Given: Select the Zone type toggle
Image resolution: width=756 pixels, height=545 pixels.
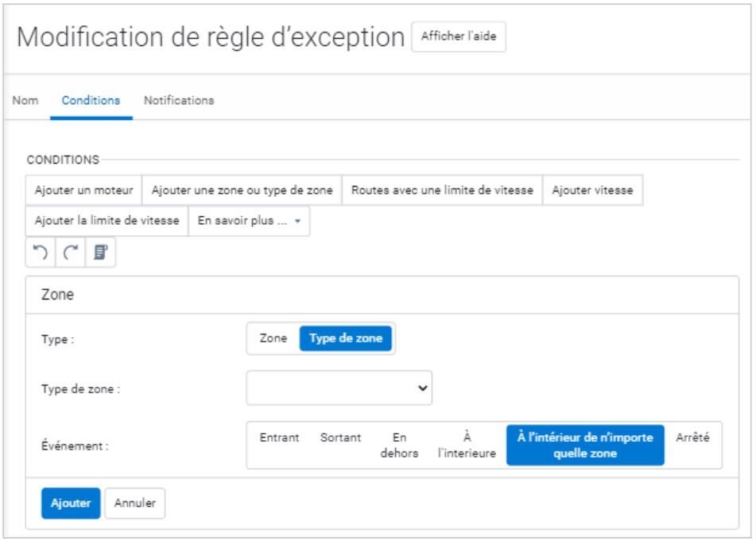Looking at the screenshot, I should click(273, 338).
